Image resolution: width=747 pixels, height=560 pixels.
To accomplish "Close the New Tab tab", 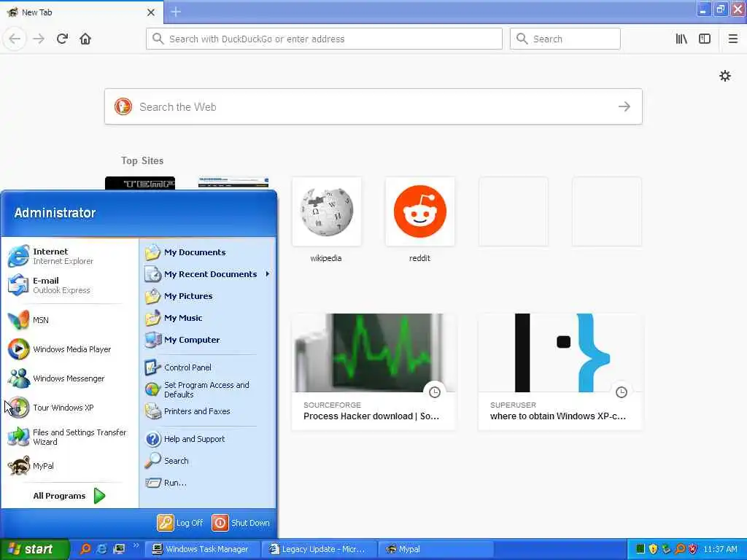I will click(x=151, y=12).
